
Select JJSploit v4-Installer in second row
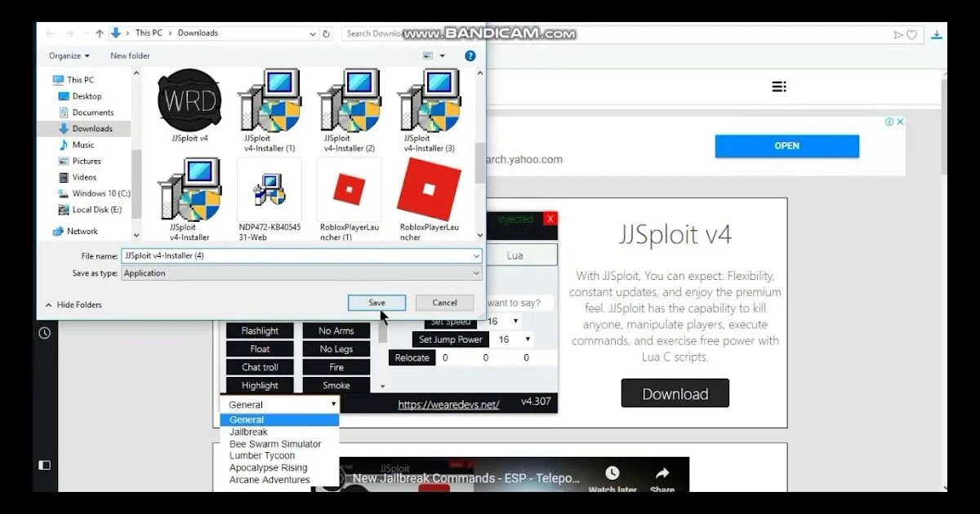[x=189, y=200]
